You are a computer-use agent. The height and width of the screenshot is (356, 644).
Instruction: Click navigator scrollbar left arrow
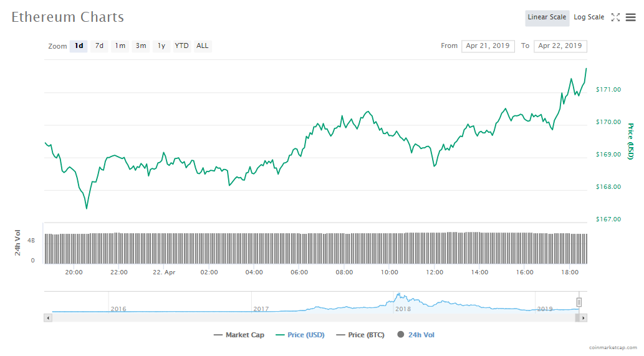pyautogui.click(x=48, y=318)
